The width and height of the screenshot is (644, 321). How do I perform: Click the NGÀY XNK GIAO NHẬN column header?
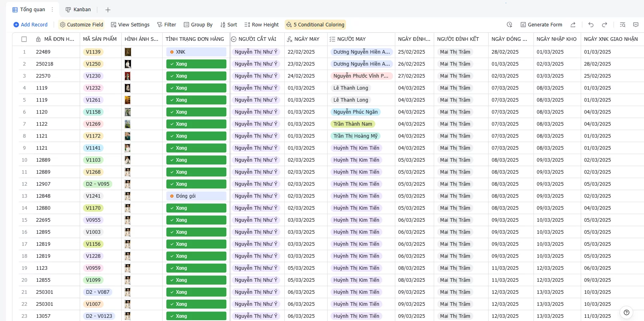pyautogui.click(x=612, y=39)
